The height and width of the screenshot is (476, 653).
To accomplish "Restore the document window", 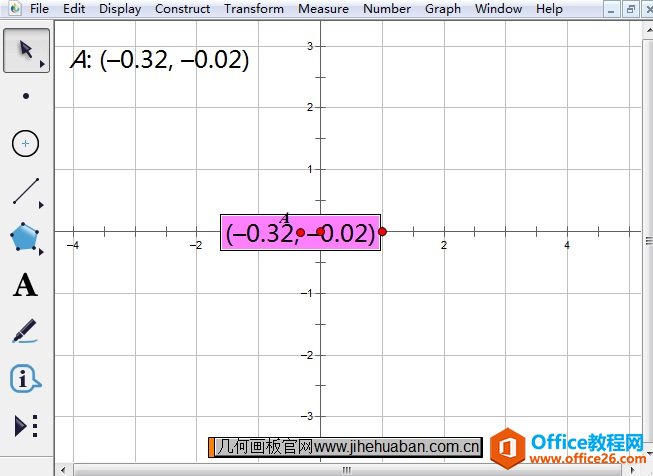I will 631,10.
